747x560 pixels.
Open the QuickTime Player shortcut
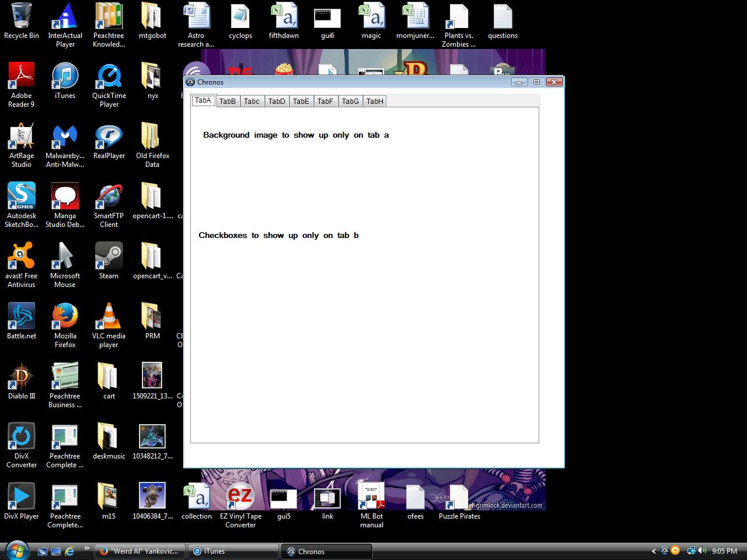pyautogui.click(x=109, y=78)
